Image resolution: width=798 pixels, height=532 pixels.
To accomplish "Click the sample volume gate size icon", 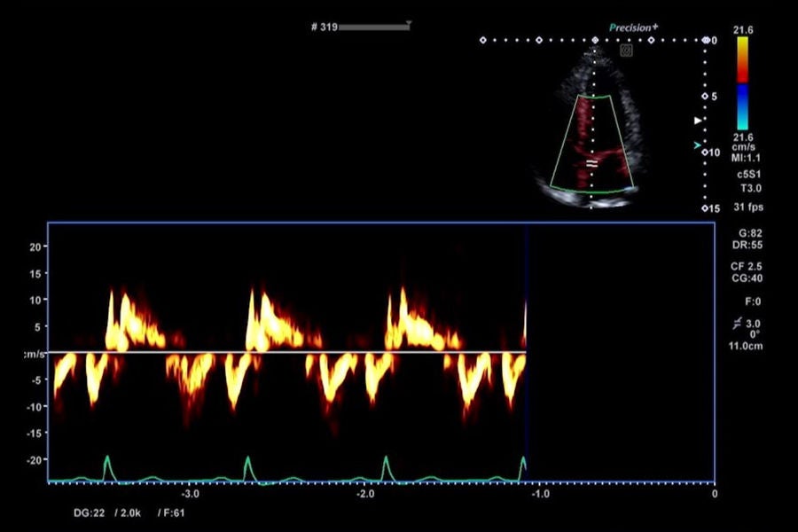I will [738, 324].
